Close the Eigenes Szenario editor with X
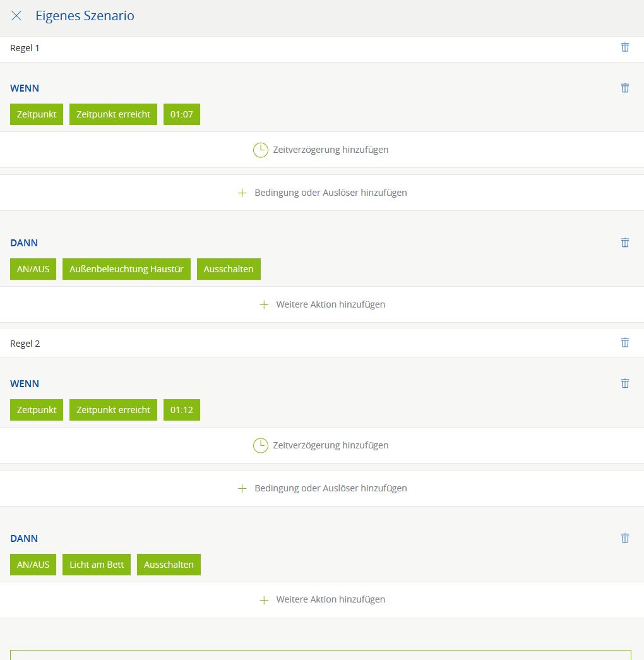This screenshot has width=644, height=660. click(x=16, y=16)
